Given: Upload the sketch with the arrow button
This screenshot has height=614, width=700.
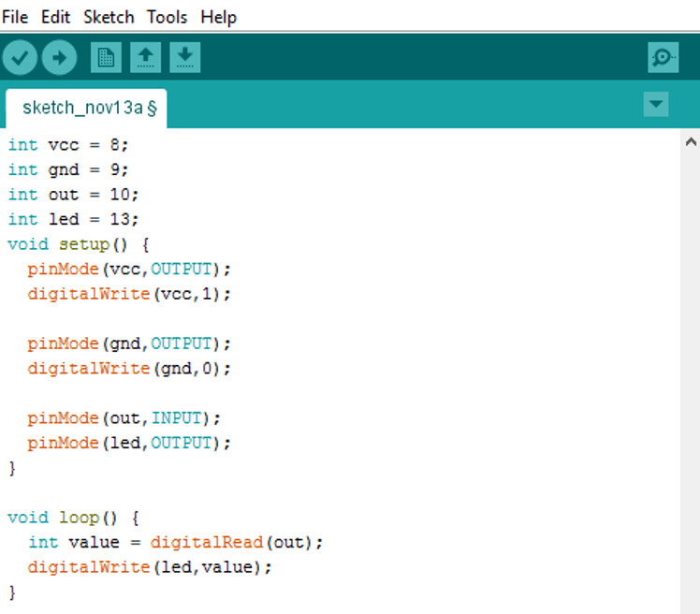Looking at the screenshot, I should pyautogui.click(x=59, y=58).
